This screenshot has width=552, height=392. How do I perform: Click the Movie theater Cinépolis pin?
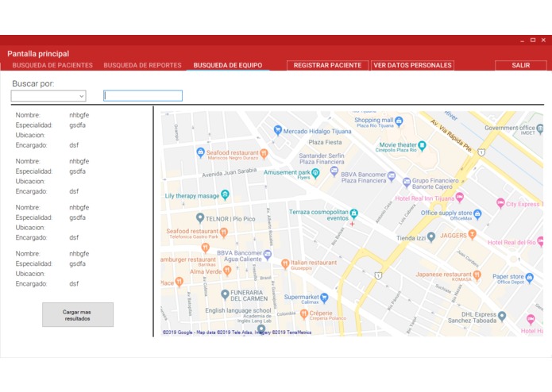pos(422,145)
